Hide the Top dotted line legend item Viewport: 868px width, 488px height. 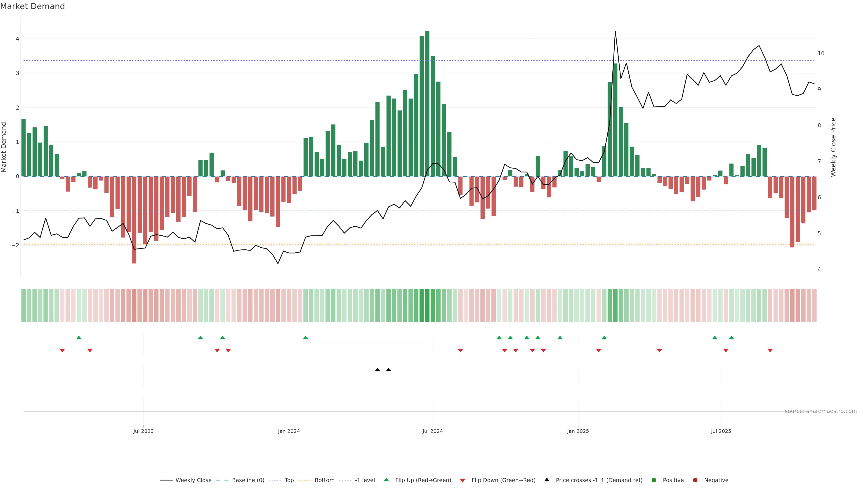coord(289,480)
